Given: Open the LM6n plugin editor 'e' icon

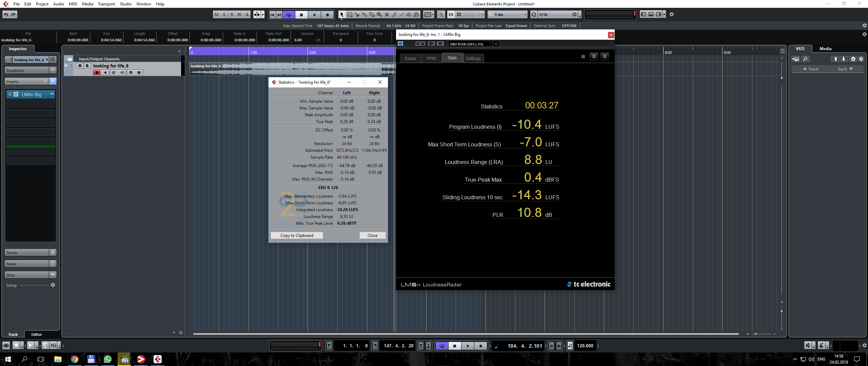Looking at the screenshot, I should point(16,95).
